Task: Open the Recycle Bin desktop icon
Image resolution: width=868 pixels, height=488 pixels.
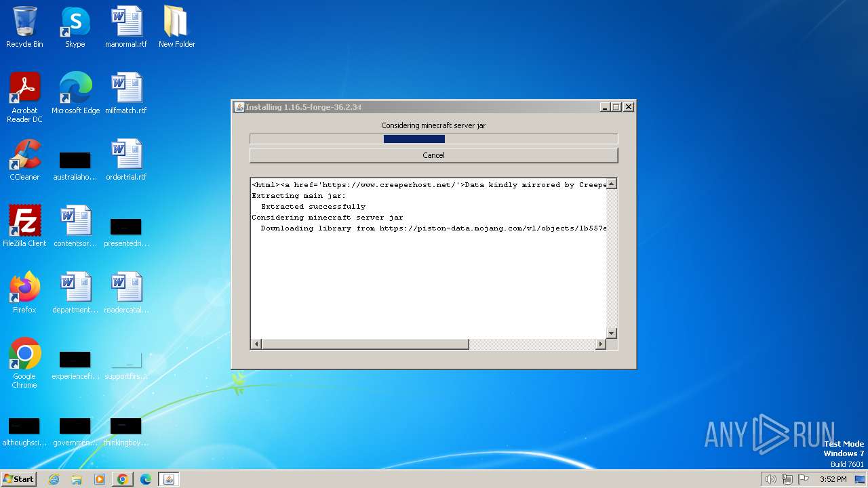Action: click(24, 27)
